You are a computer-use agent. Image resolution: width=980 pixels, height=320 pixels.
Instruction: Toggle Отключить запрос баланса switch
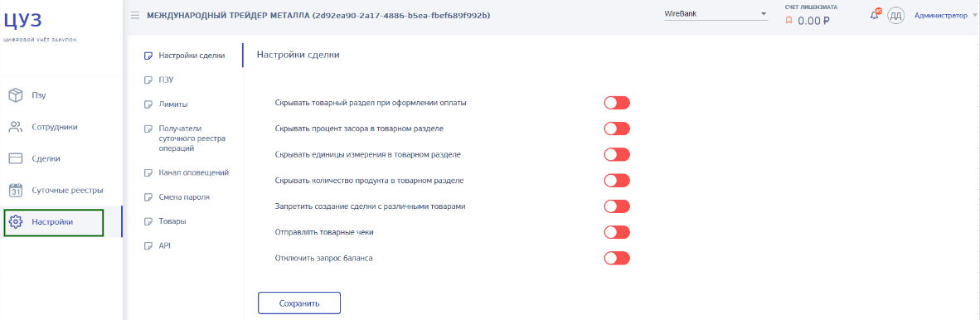coord(616,258)
